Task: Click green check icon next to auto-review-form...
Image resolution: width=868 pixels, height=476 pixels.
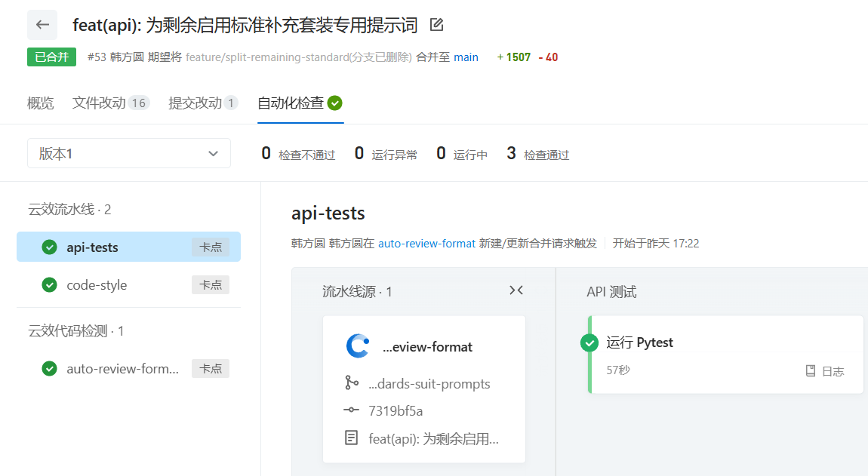Action: coord(49,369)
